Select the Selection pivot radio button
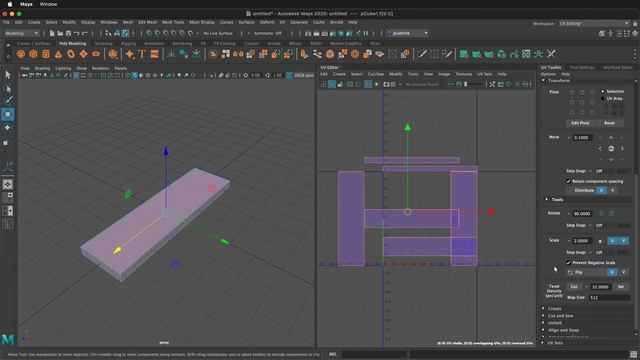Image resolution: width=640 pixels, height=360 pixels. [x=602, y=91]
